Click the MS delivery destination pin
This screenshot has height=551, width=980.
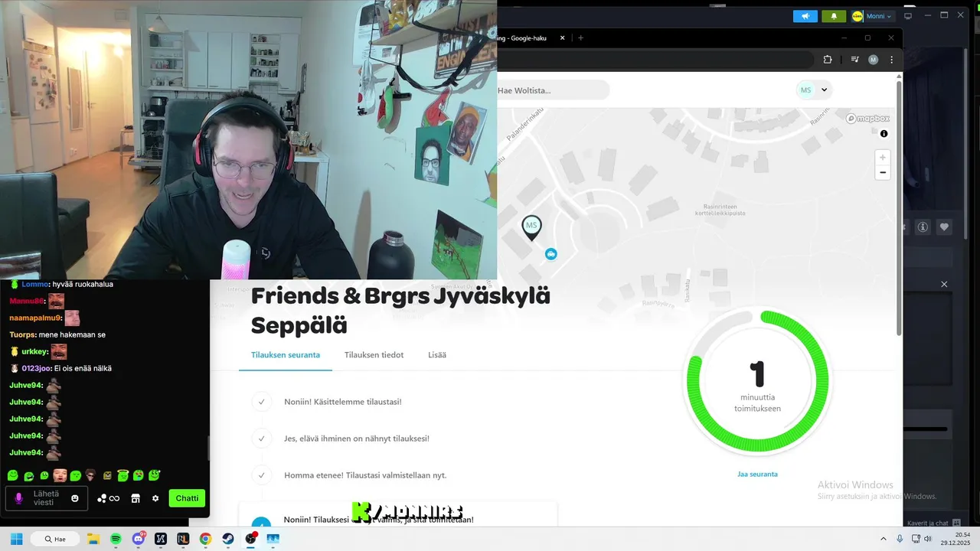531,227
